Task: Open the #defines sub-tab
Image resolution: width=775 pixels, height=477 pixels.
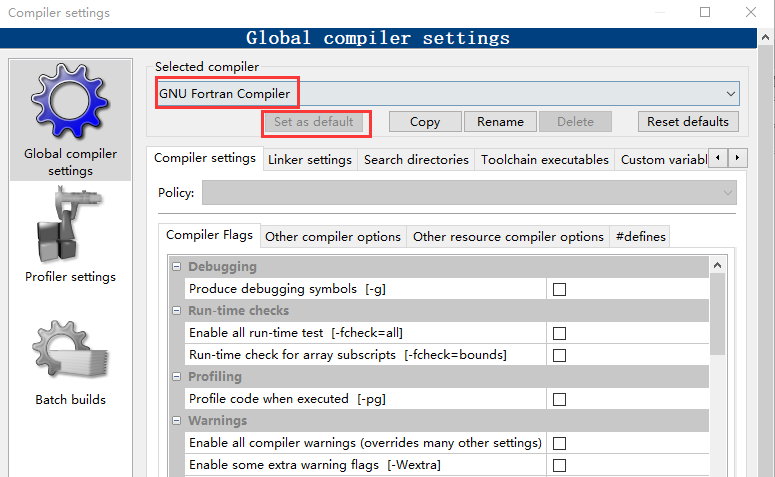Action: pos(641,237)
